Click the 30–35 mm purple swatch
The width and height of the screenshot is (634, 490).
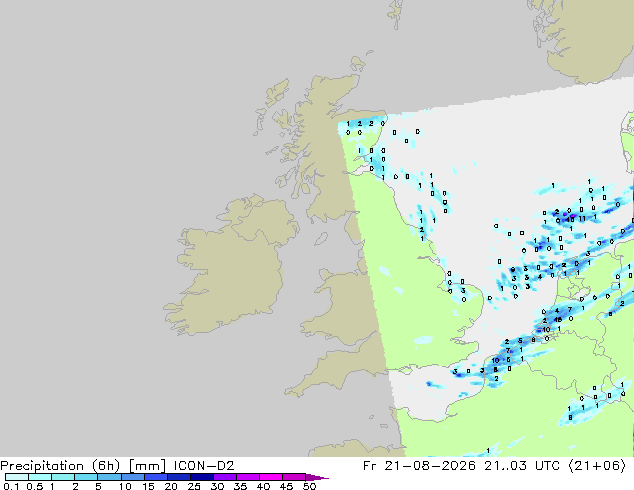point(224,477)
